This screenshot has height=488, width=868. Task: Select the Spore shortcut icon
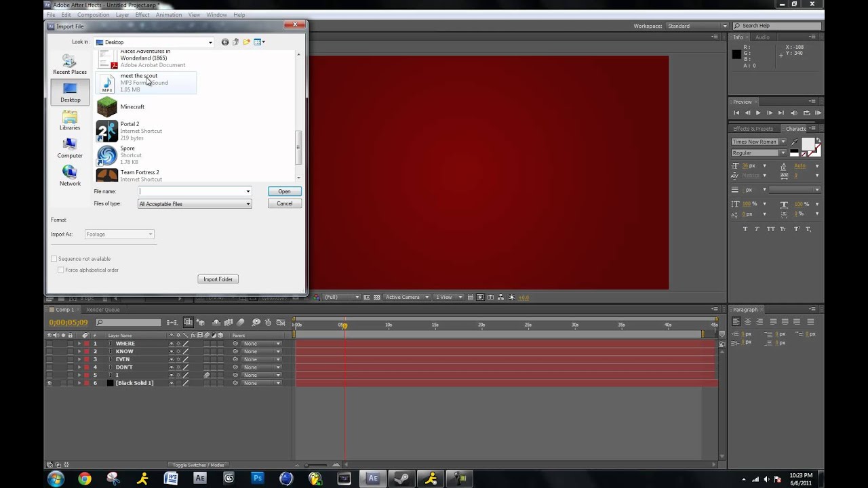pos(106,155)
